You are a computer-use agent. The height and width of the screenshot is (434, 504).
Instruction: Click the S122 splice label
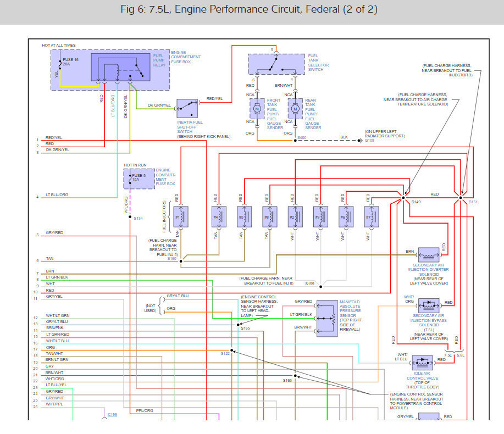(225, 353)
